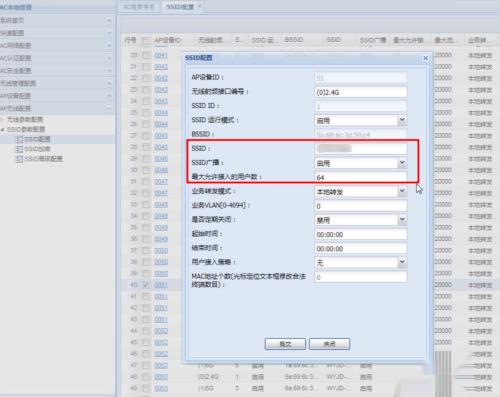Screen dimensions: 500x397
Task: Click the 20000 value in row 20
Action: click(x=443, y=55)
